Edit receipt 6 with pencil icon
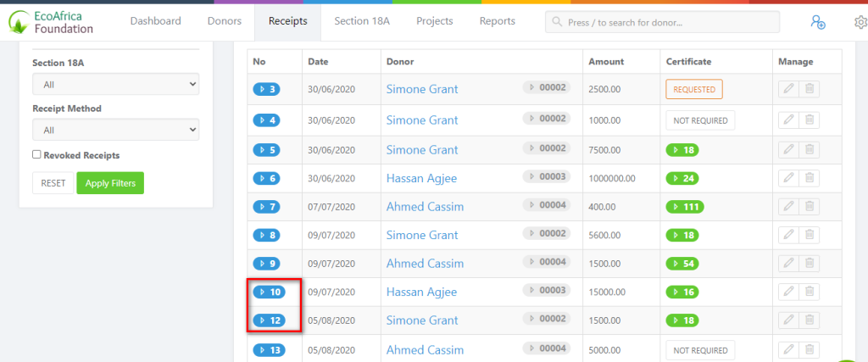Screen dimensions: 868x362 788,178
